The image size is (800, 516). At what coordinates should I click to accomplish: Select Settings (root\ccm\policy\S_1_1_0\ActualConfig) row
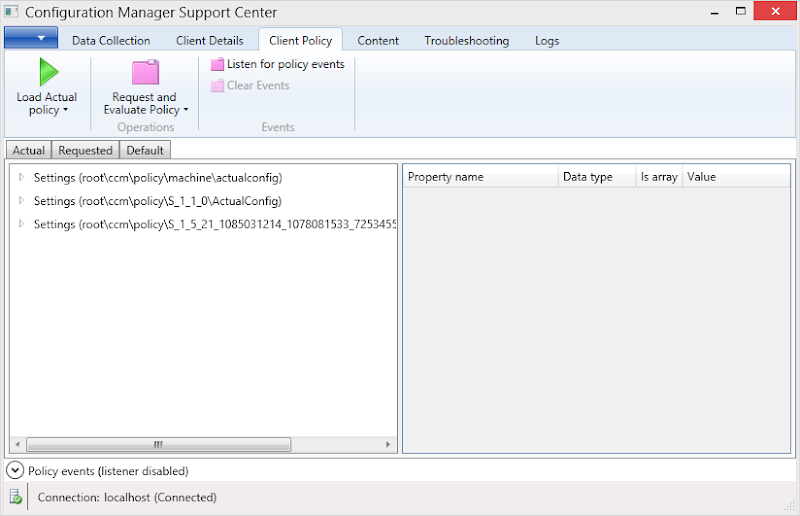[x=158, y=201]
